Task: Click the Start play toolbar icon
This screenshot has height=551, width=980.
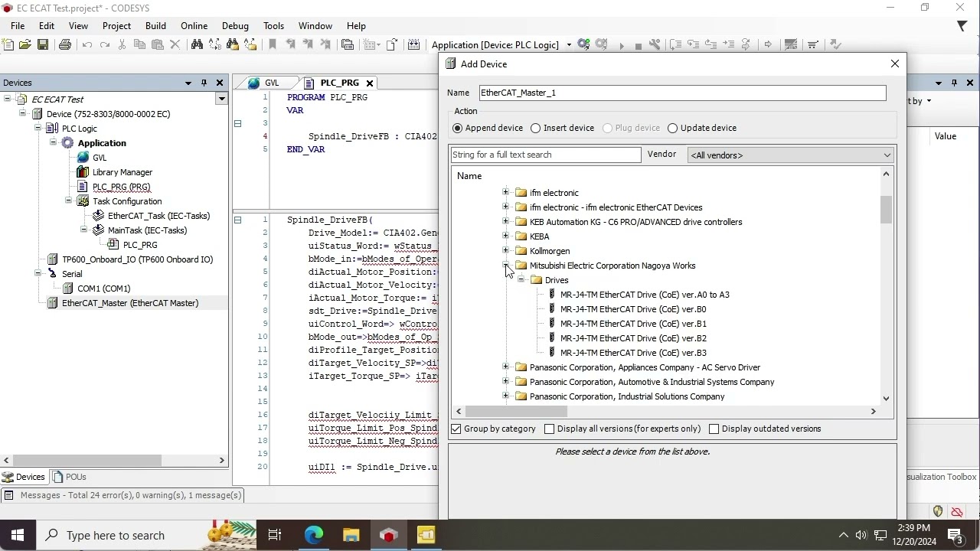Action: click(621, 45)
